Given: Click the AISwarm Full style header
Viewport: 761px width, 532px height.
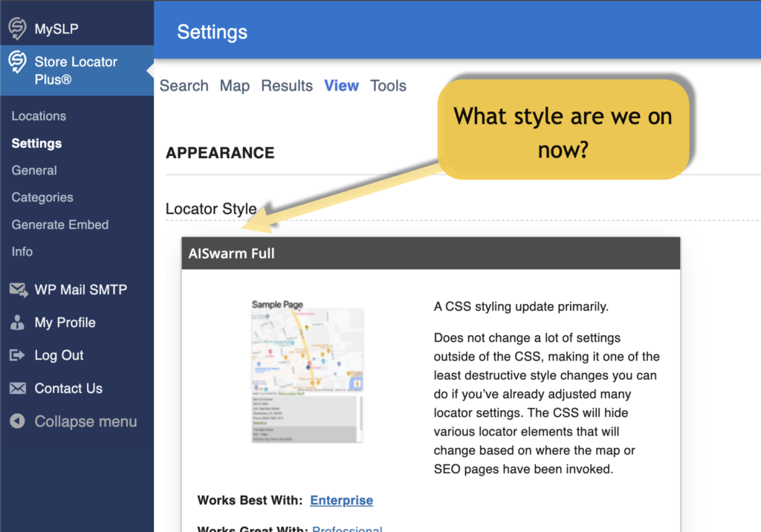Looking at the screenshot, I should coord(431,253).
